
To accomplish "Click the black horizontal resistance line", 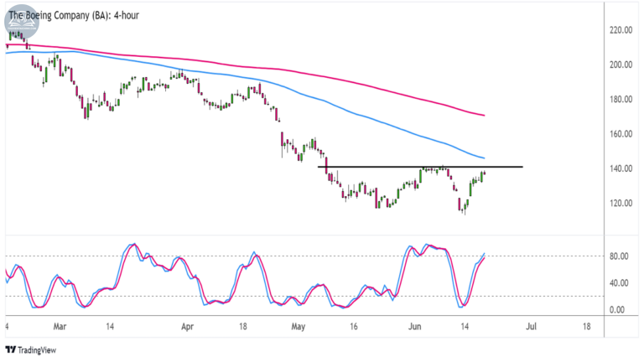I will [x=420, y=167].
